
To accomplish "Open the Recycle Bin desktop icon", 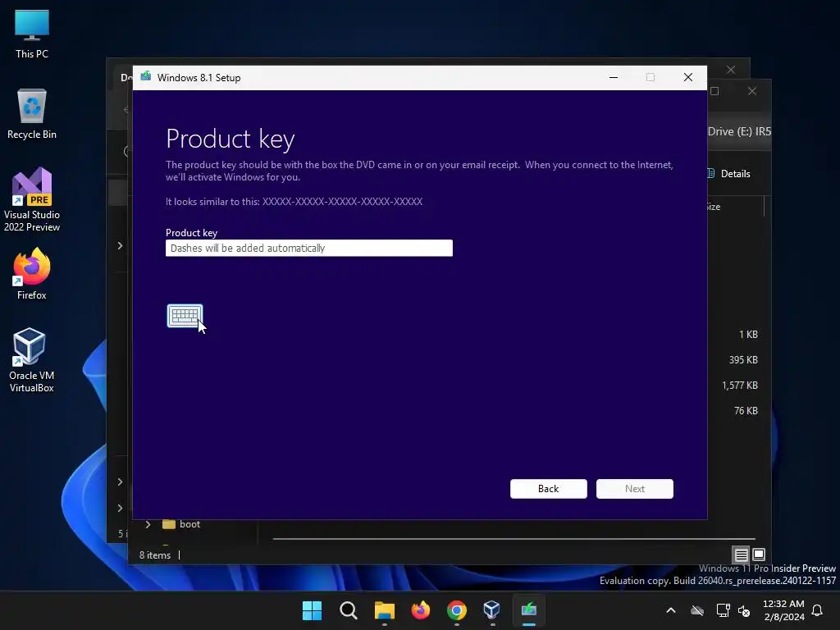I will pos(32,114).
